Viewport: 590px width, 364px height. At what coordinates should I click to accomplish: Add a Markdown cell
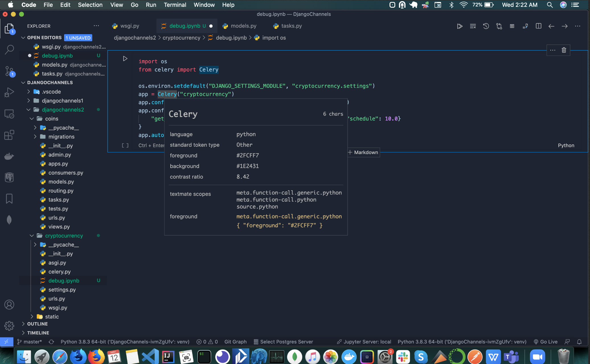pos(363,152)
